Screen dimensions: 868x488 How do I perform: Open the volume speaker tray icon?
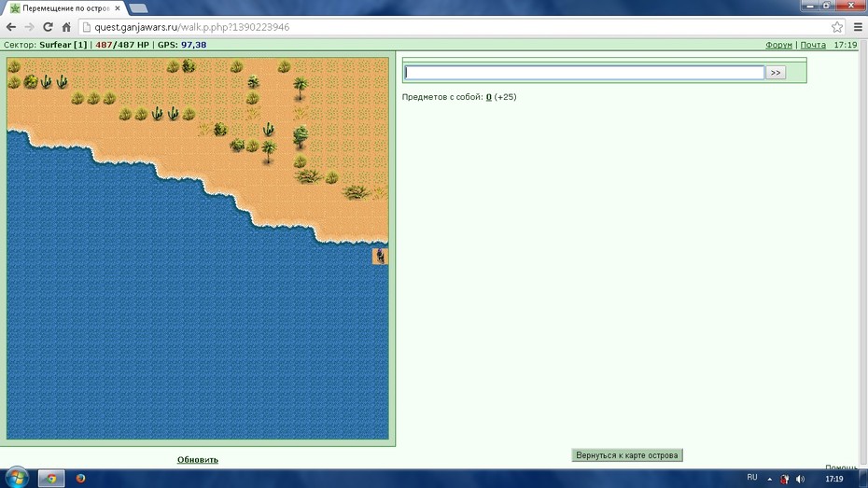tap(800, 480)
